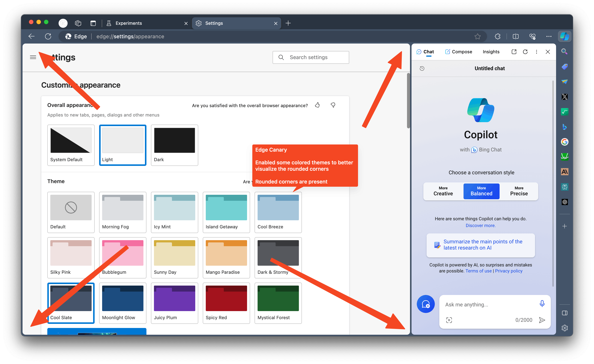Select the Dark overall appearance

pyautogui.click(x=174, y=145)
